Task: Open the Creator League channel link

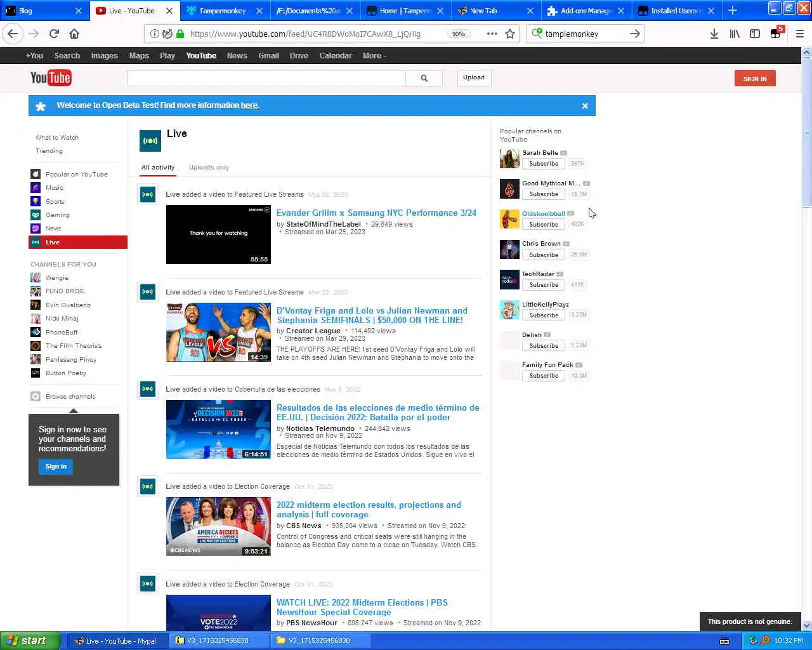Action: coord(313,331)
